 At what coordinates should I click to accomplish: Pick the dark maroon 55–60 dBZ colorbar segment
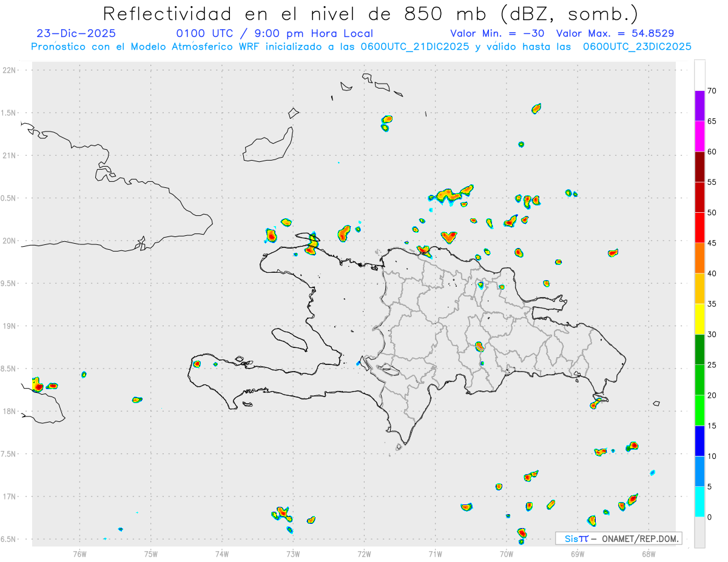tap(699, 167)
